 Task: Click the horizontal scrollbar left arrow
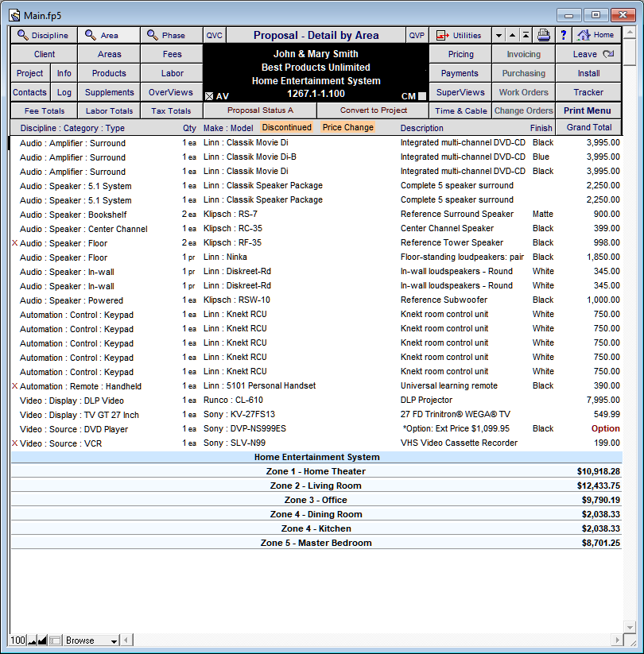coord(127,640)
